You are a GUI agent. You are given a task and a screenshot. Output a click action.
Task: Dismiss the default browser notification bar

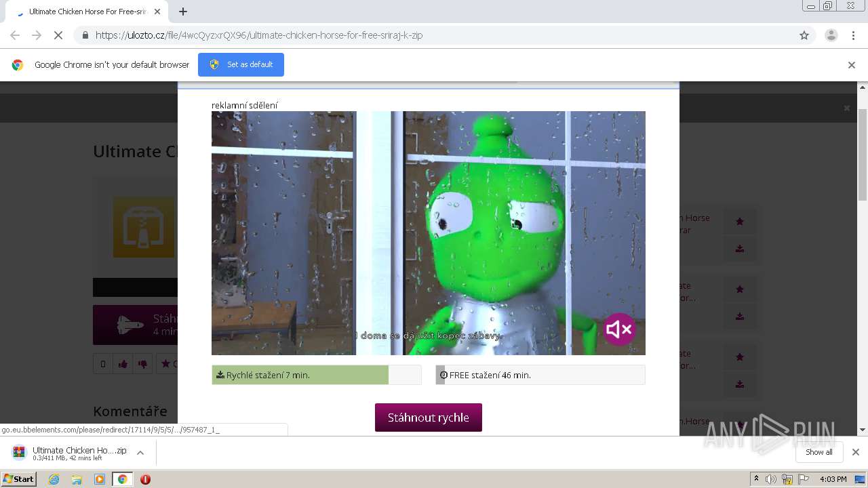click(852, 65)
